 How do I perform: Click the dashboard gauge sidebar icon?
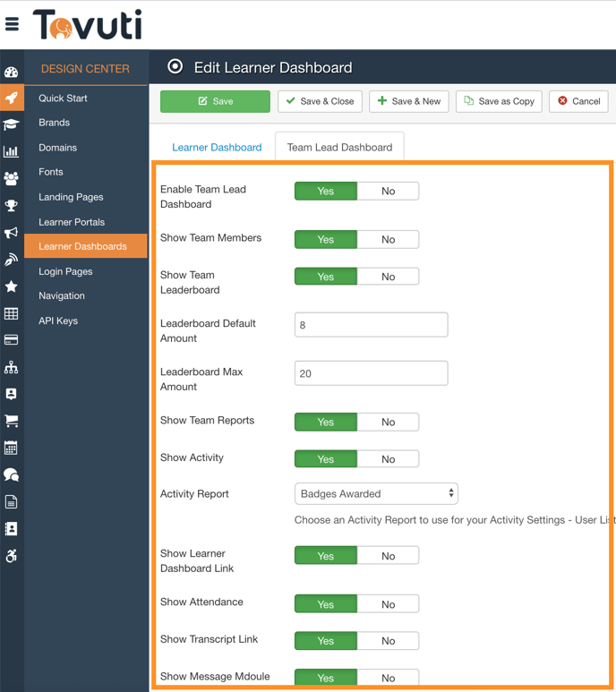pos(12,73)
